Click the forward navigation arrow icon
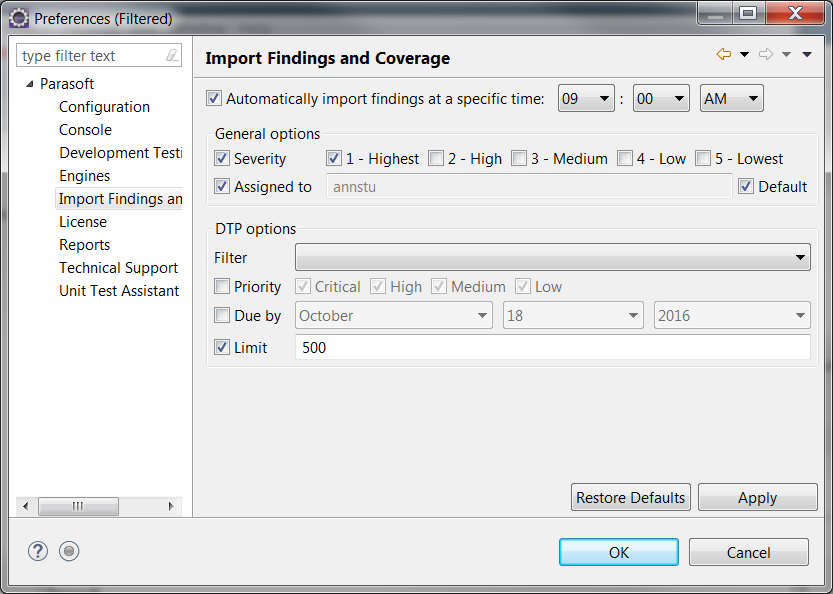 coord(766,54)
